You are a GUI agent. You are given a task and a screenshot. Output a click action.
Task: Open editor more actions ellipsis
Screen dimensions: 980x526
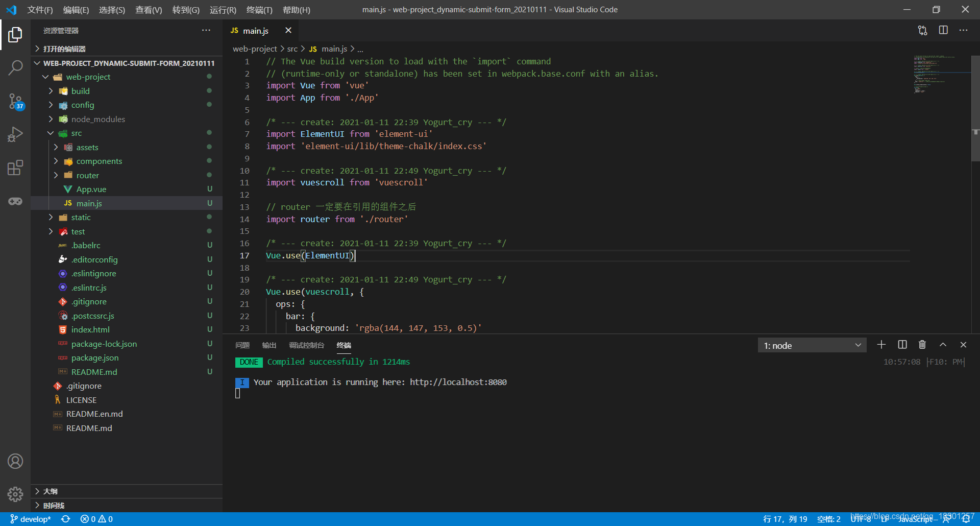tap(963, 30)
